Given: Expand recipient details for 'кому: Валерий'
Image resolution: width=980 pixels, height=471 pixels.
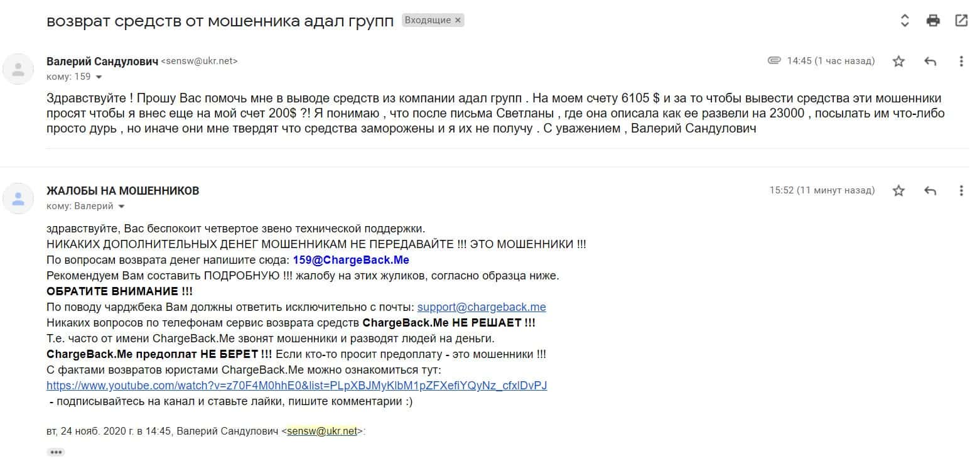Looking at the screenshot, I should [121, 207].
